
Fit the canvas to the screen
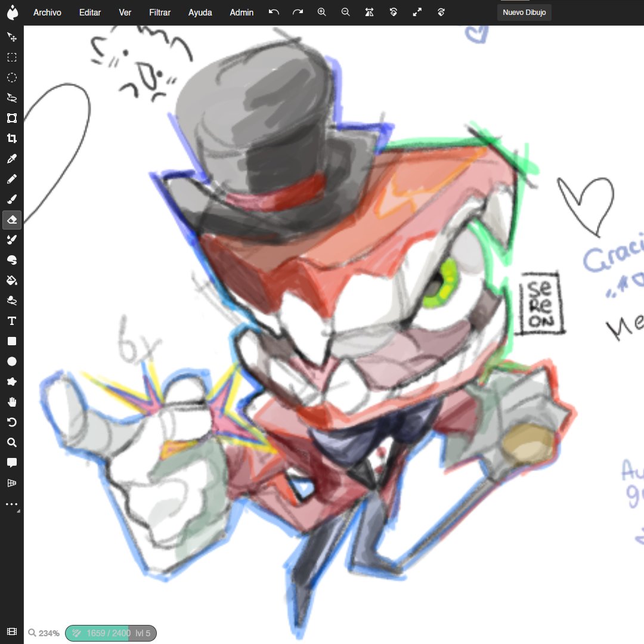click(x=417, y=13)
